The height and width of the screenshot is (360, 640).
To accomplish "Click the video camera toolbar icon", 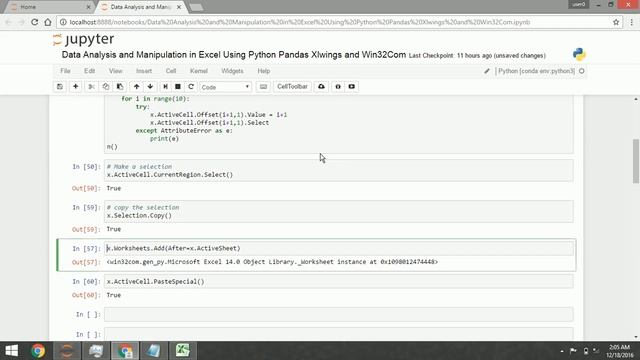I will point(352,87).
